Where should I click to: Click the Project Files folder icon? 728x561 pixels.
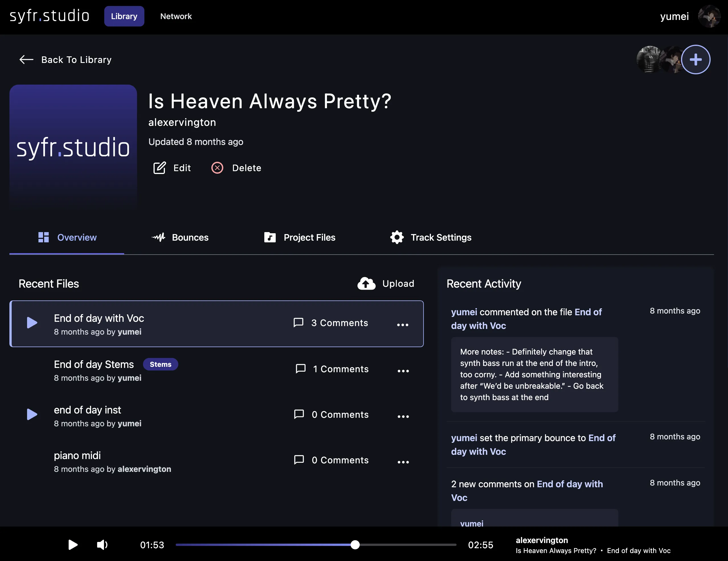(270, 237)
